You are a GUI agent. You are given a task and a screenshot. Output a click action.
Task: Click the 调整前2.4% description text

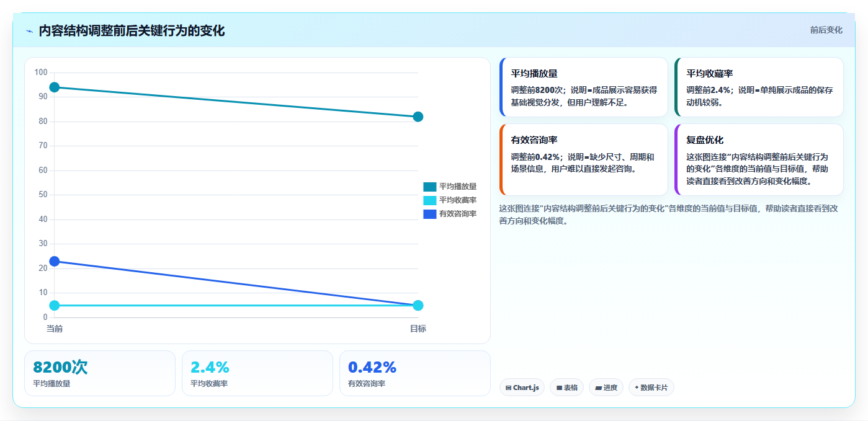point(759,96)
